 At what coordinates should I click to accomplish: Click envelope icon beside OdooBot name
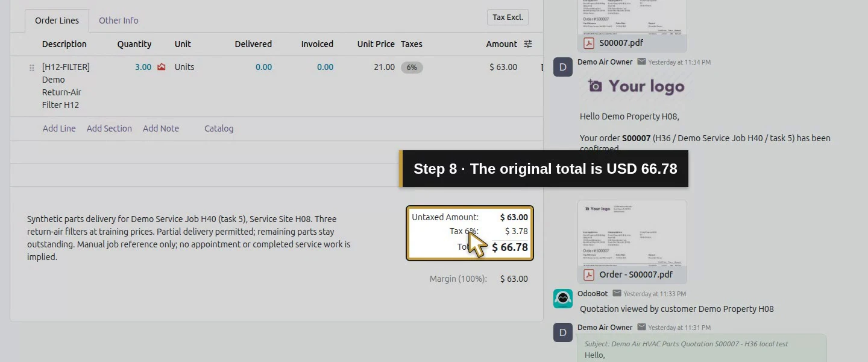point(617,293)
